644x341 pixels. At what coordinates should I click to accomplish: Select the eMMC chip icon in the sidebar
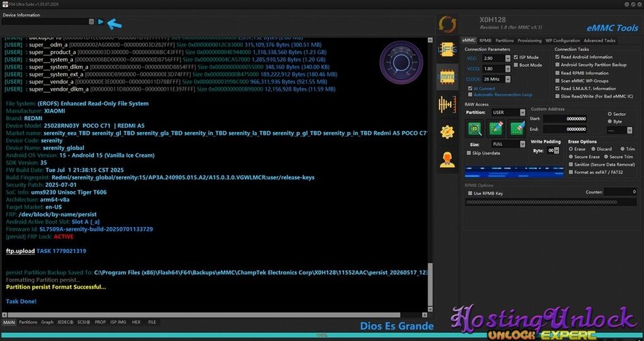point(447,77)
